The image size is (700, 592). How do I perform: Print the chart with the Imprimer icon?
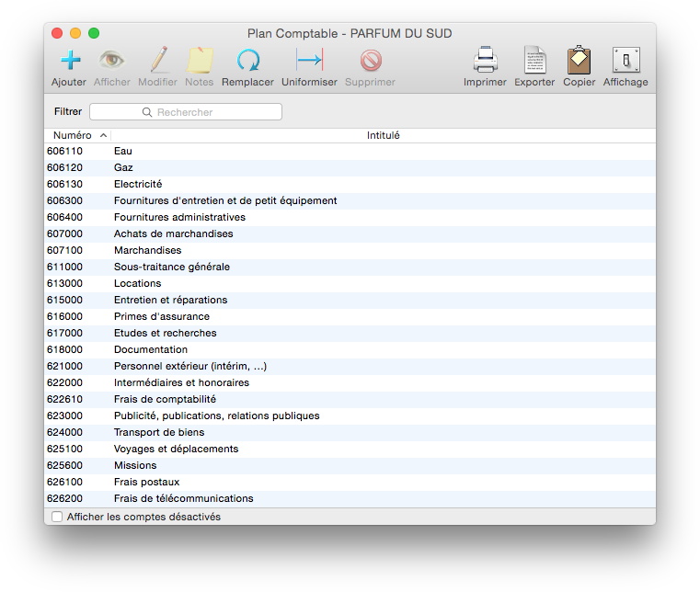(x=486, y=60)
